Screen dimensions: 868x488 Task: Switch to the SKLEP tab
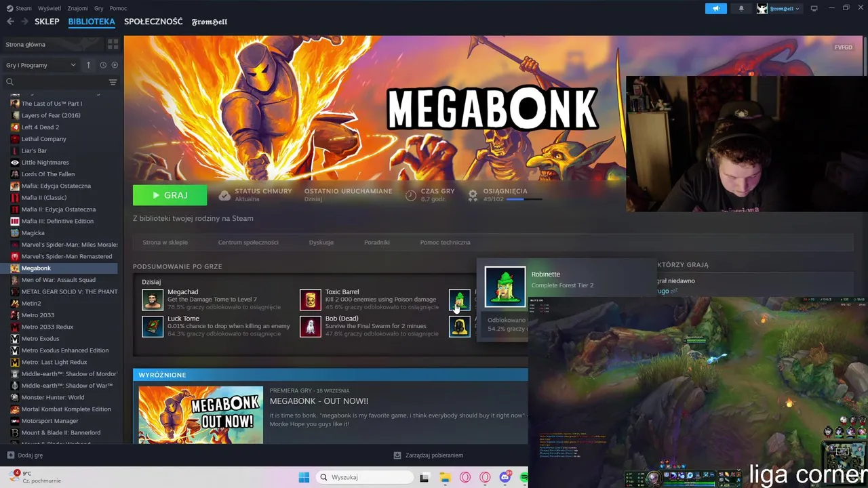47,22
